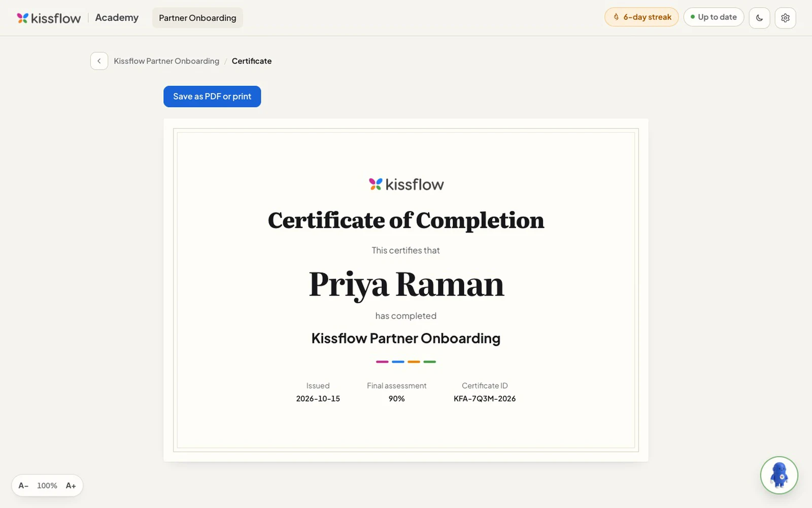Click the Kissflow logo in the header
Viewport: 812px width, 508px height.
[49, 18]
